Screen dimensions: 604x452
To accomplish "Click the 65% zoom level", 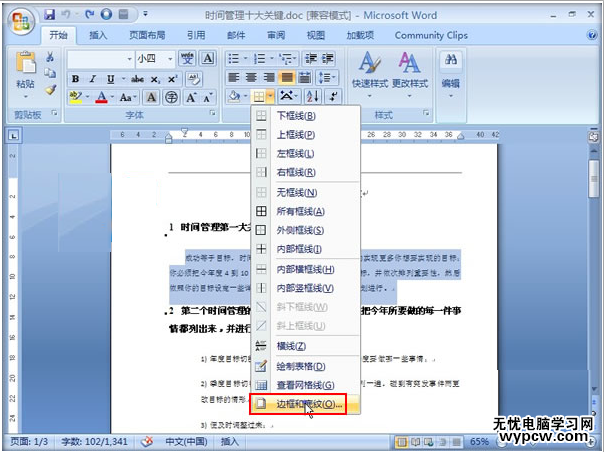I will point(479,442).
